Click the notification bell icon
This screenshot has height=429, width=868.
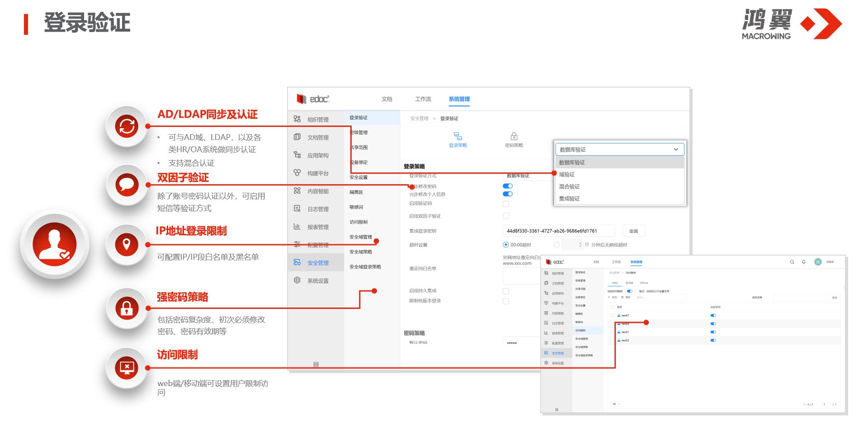[804, 262]
